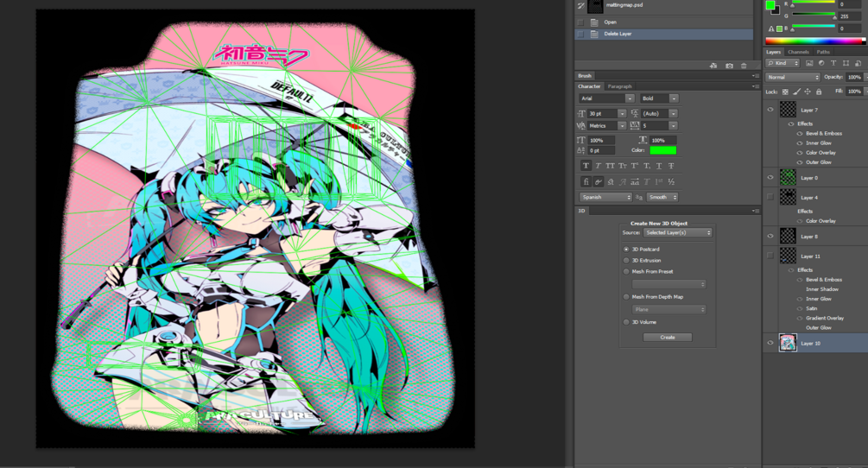
Task: Filter layers by shape layers icon
Action: tap(846, 63)
